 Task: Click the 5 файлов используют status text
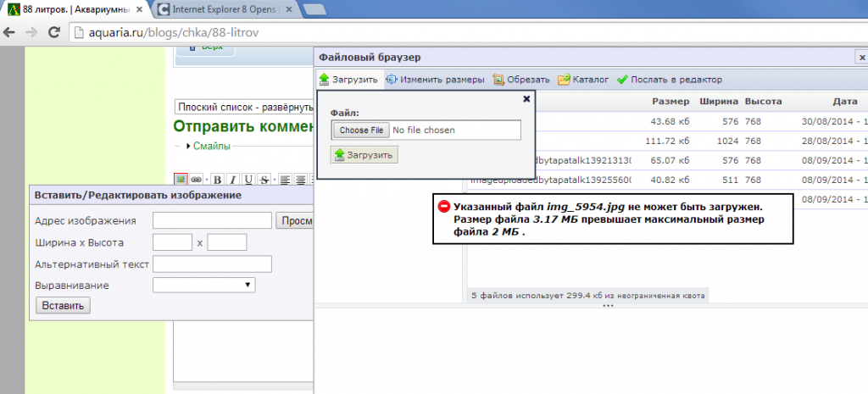click(x=588, y=296)
